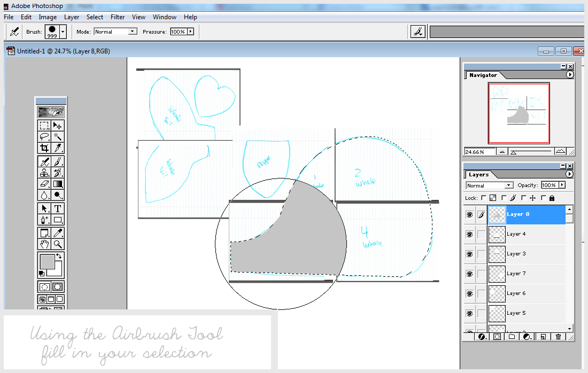Create a new layer from the Layers palette
This screenshot has width=588, height=373.
pyautogui.click(x=543, y=337)
